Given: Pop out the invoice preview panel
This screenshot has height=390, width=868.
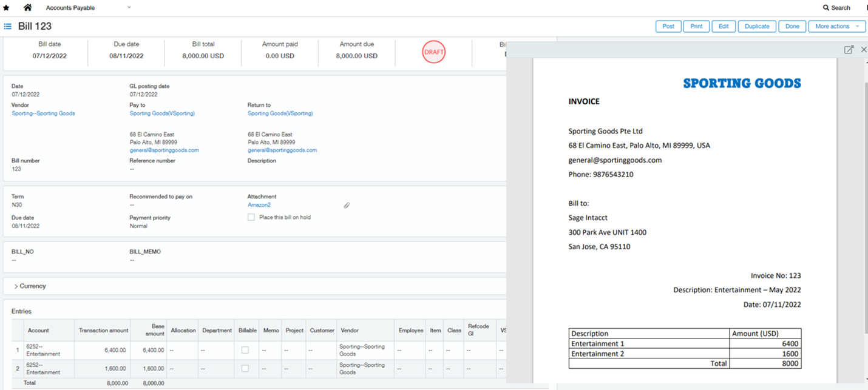Looking at the screenshot, I should (849, 49).
